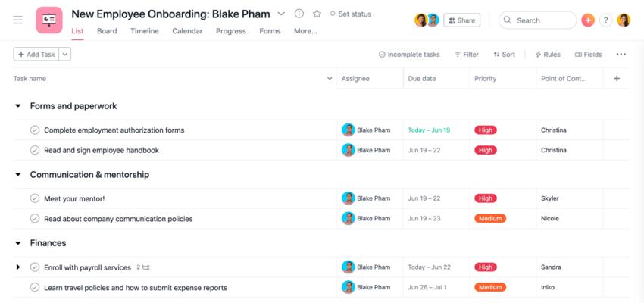The height and width of the screenshot is (303, 644).
Task: Open the dropdown arrow beside Add Task
Action: click(65, 55)
